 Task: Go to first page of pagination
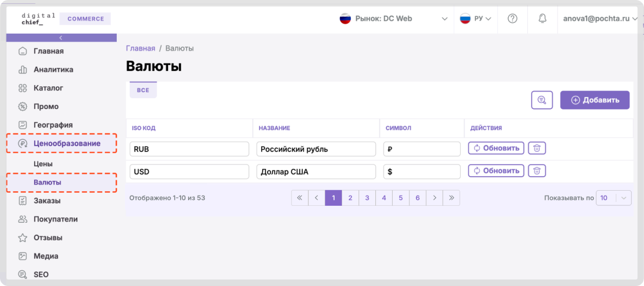pos(300,198)
